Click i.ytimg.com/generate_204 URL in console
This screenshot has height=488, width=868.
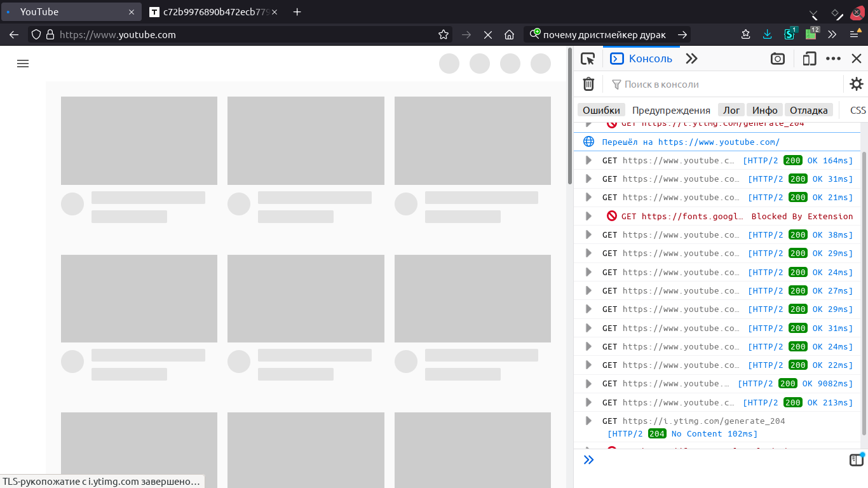click(x=703, y=421)
